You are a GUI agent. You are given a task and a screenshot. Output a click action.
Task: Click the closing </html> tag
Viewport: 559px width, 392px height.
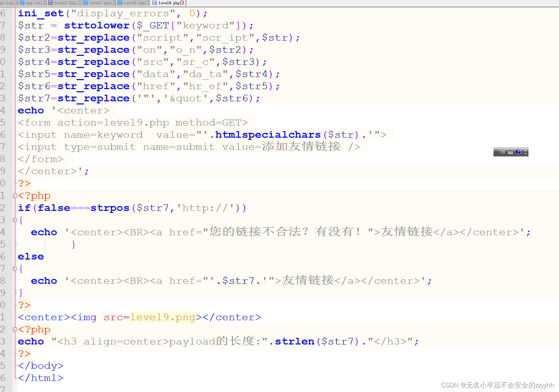pyautogui.click(x=41, y=378)
